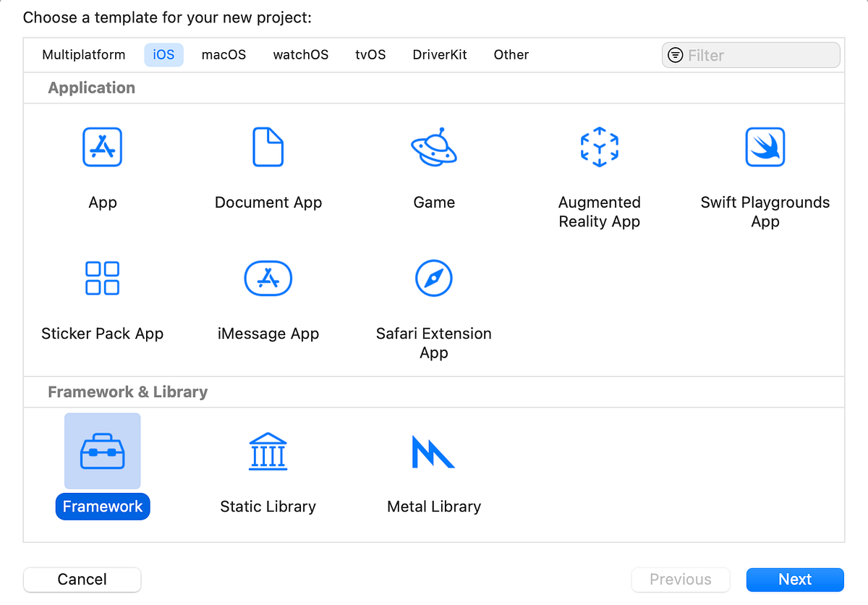This screenshot has width=868, height=605.
Task: Choose the Safari Extension App template
Action: (433, 278)
